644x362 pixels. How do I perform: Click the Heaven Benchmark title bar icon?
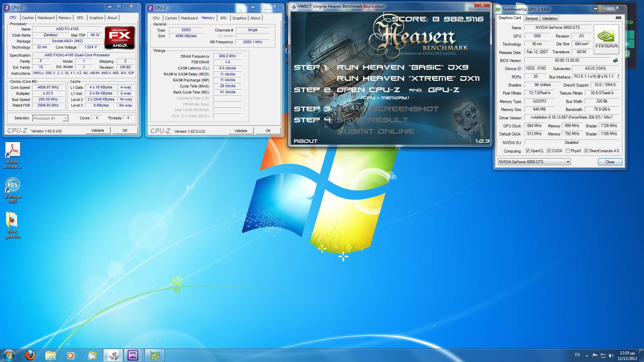tap(293, 6)
